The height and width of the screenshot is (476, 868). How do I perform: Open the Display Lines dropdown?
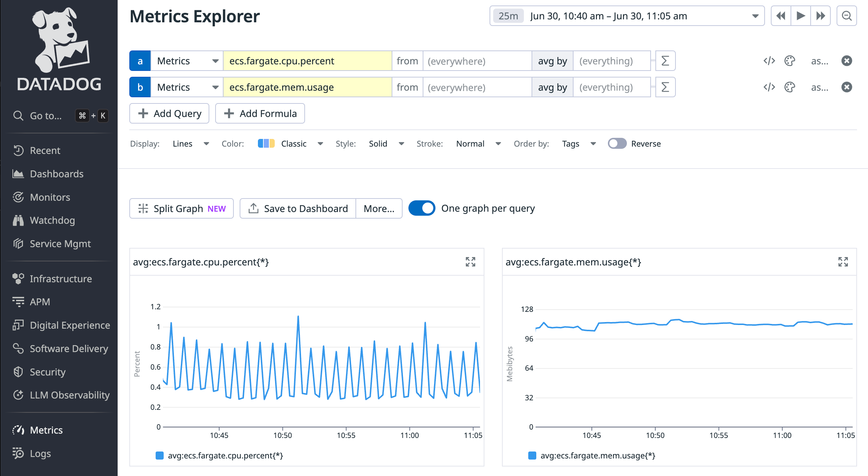point(190,144)
